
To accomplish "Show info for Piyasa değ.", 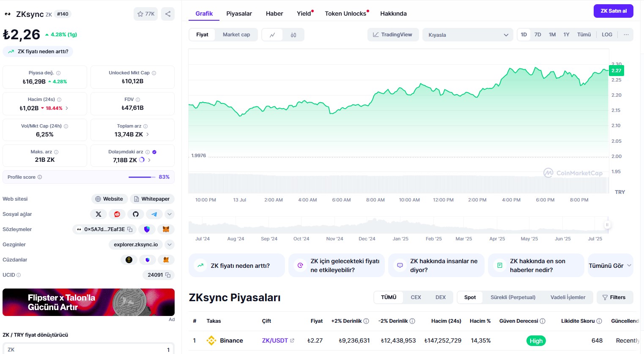I will click(x=58, y=73).
